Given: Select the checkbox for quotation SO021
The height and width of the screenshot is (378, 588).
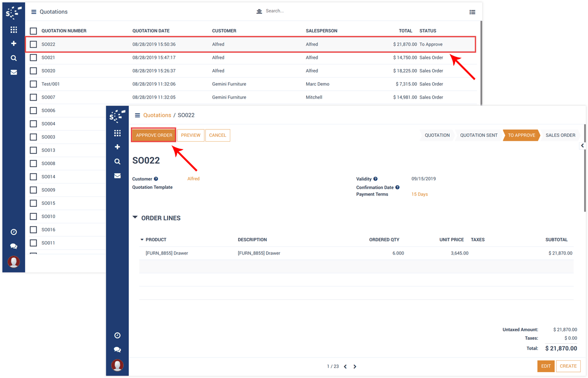Looking at the screenshot, I should (x=33, y=57).
